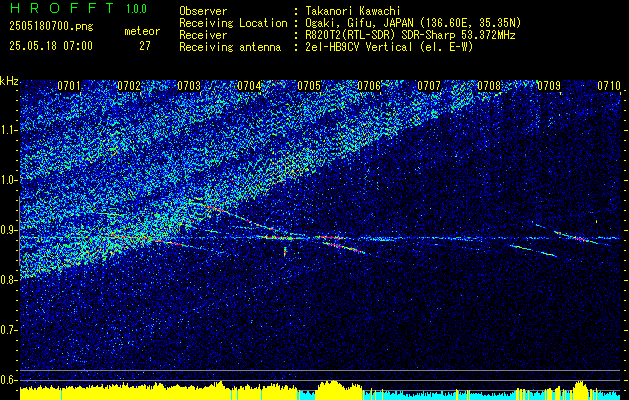This screenshot has width=629, height=400.
Task: Click the 0701 time marker
Action: tap(69, 86)
